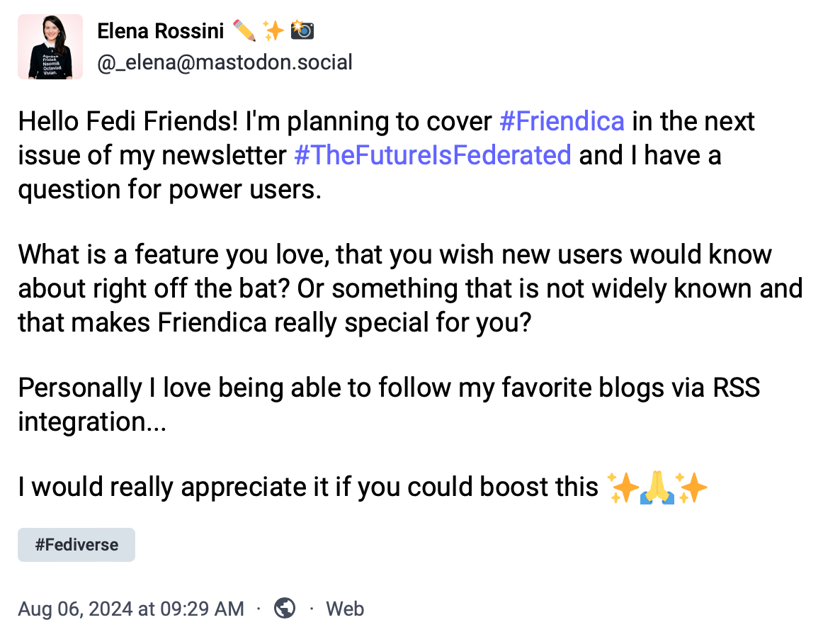Click the camera emoji beside the author name
Viewport: 840px width, 632px height.
click(302, 30)
